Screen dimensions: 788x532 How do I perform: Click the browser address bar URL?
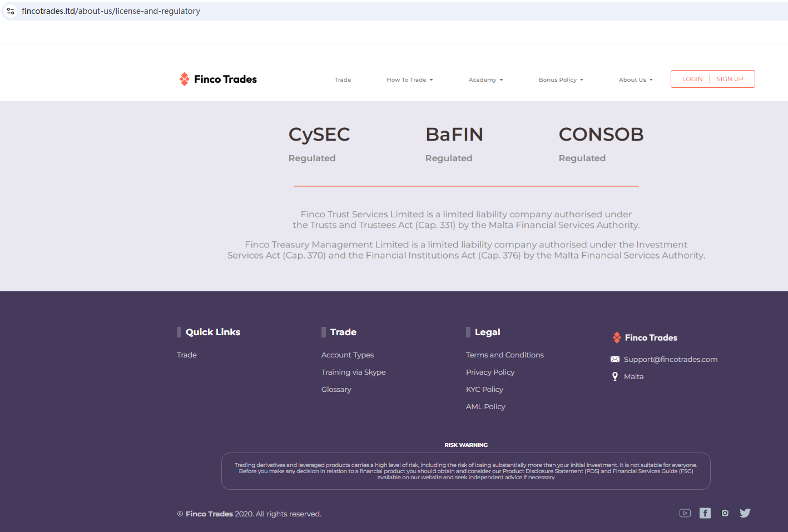click(x=111, y=11)
